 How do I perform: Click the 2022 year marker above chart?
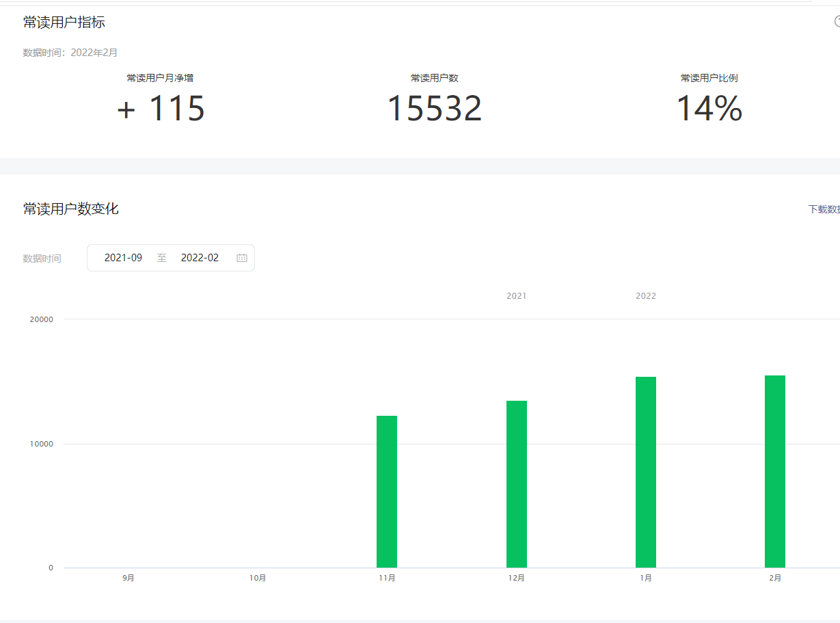646,296
